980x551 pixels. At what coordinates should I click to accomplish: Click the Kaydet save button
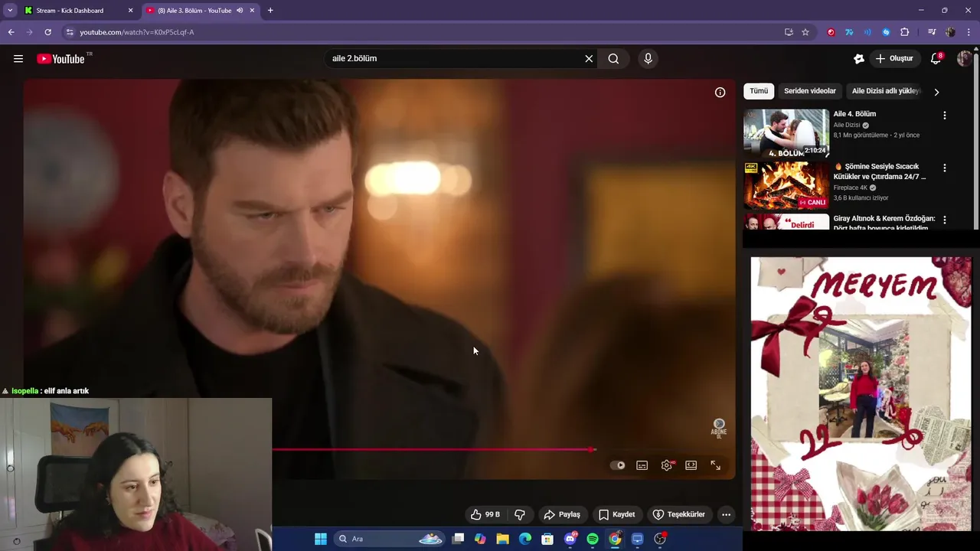[x=617, y=514]
